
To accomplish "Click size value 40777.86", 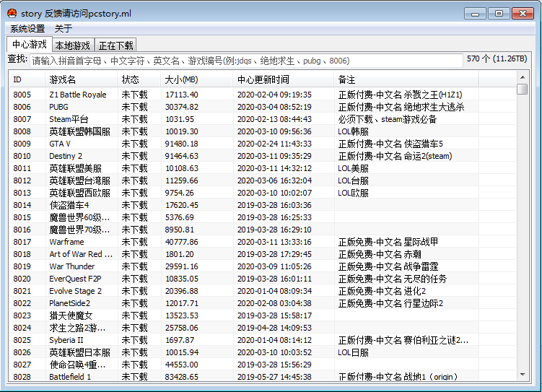I will 182,242.
